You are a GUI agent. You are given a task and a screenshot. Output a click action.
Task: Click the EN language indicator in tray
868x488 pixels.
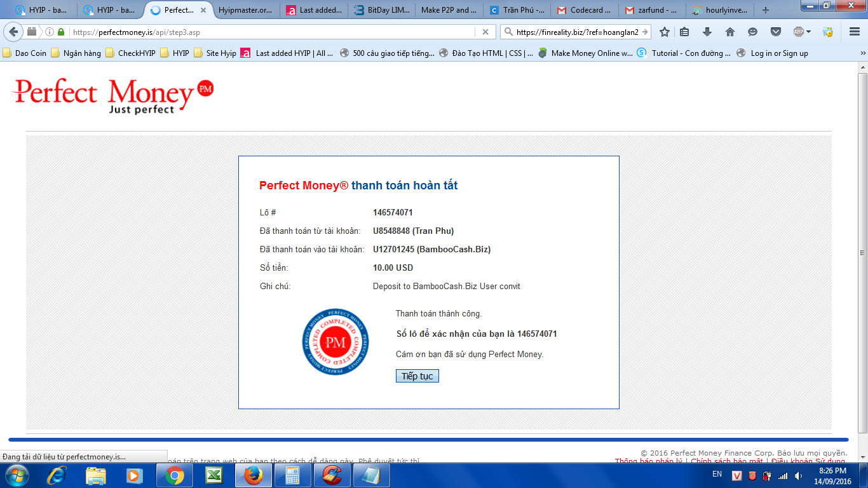[x=717, y=474]
